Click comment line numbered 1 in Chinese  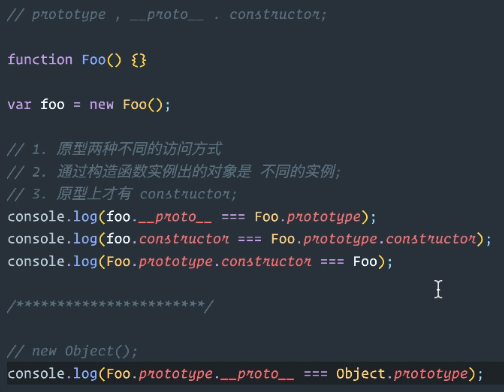[x=114, y=149]
